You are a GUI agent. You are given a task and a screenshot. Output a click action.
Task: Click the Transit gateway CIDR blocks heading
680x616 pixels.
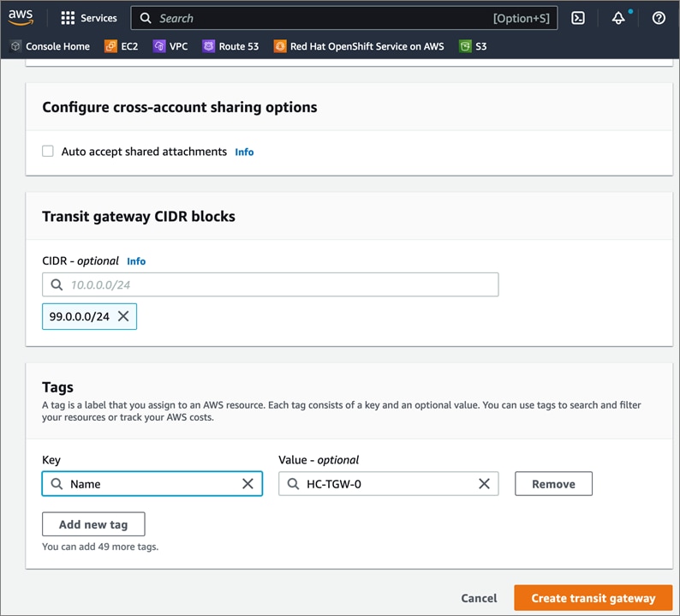click(139, 216)
